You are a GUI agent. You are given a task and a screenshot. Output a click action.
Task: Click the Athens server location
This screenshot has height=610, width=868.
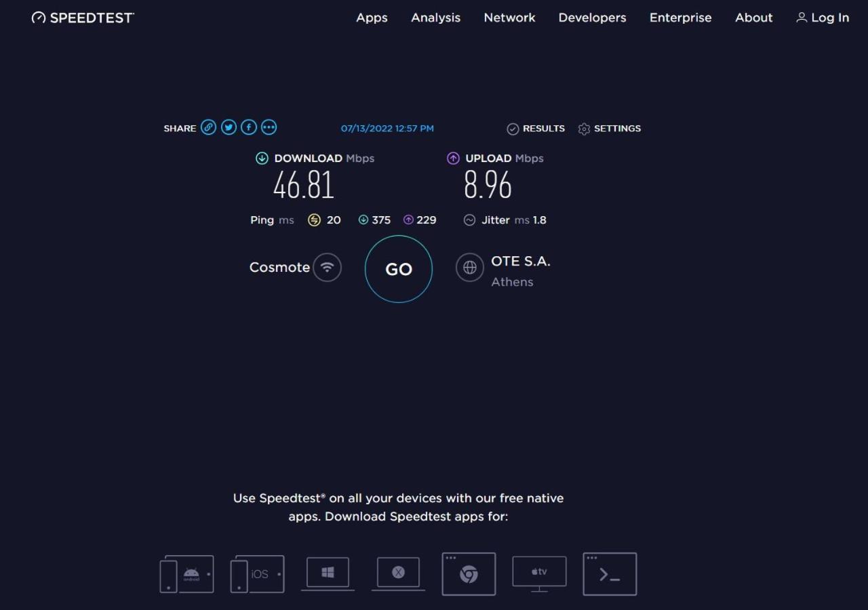pos(512,282)
